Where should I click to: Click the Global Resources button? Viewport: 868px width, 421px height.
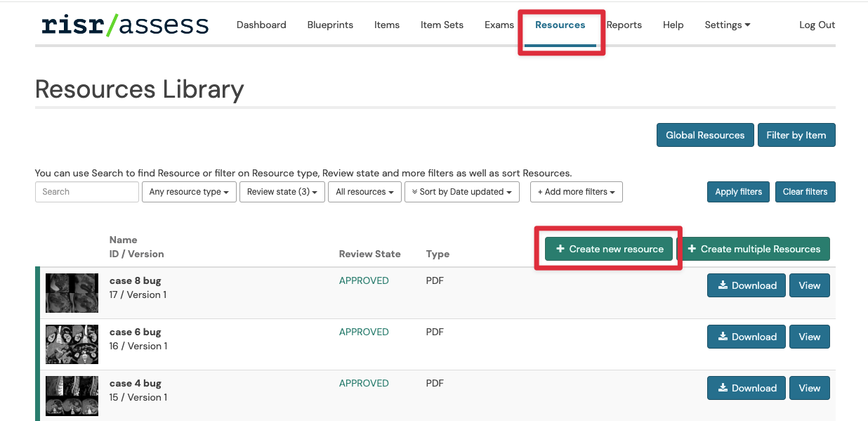click(704, 135)
